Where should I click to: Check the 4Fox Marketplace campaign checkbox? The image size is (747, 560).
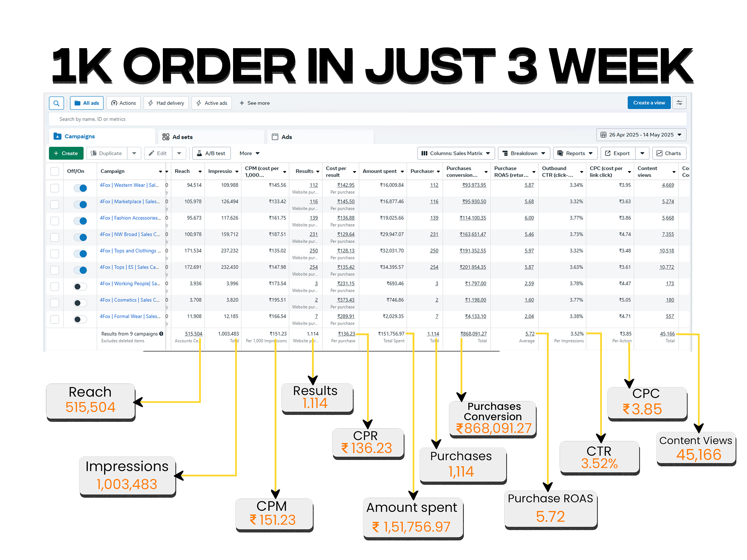point(55,205)
